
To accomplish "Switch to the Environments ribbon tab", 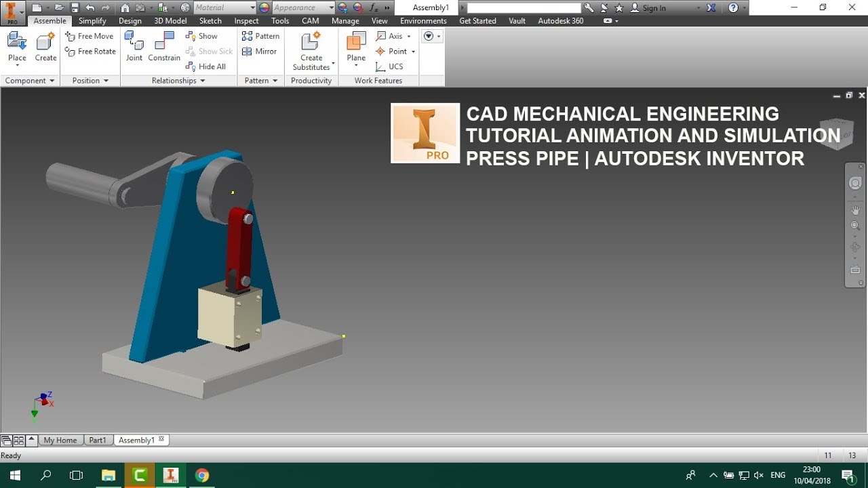I will tap(423, 21).
